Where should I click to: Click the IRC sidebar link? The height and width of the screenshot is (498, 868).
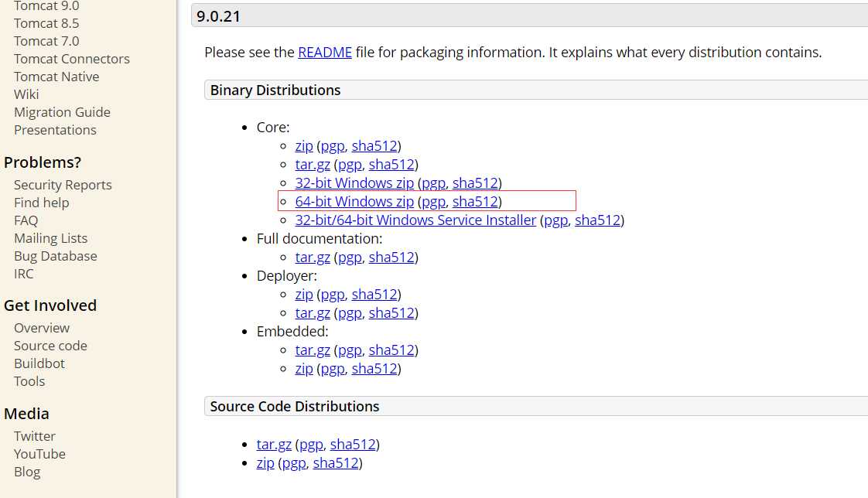coord(24,273)
